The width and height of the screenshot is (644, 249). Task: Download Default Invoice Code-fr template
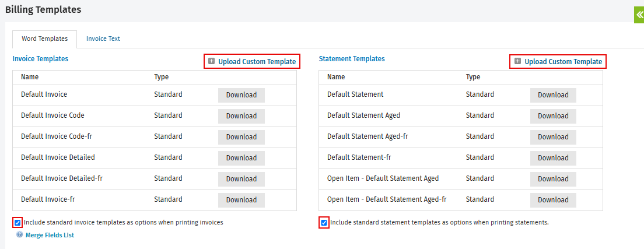[242, 137]
